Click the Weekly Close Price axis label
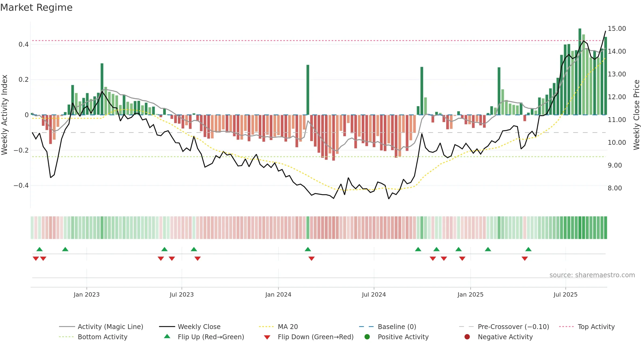The width and height of the screenshot is (644, 362). click(636, 115)
